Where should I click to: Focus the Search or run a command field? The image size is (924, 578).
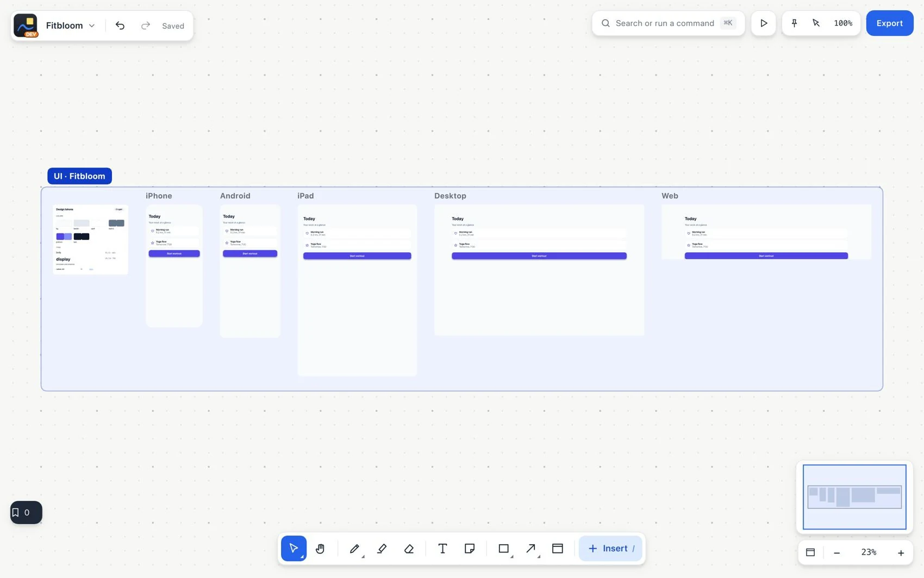(668, 23)
